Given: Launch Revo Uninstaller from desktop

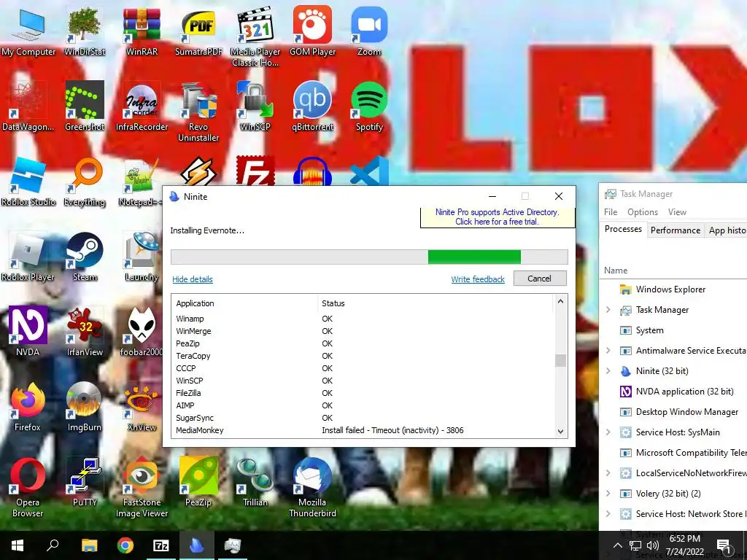Looking at the screenshot, I should pyautogui.click(x=198, y=112).
